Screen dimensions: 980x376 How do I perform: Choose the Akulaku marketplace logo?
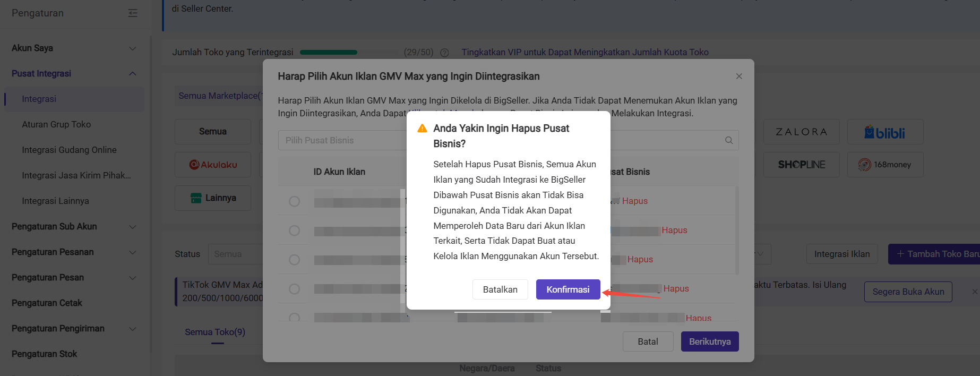click(x=213, y=165)
